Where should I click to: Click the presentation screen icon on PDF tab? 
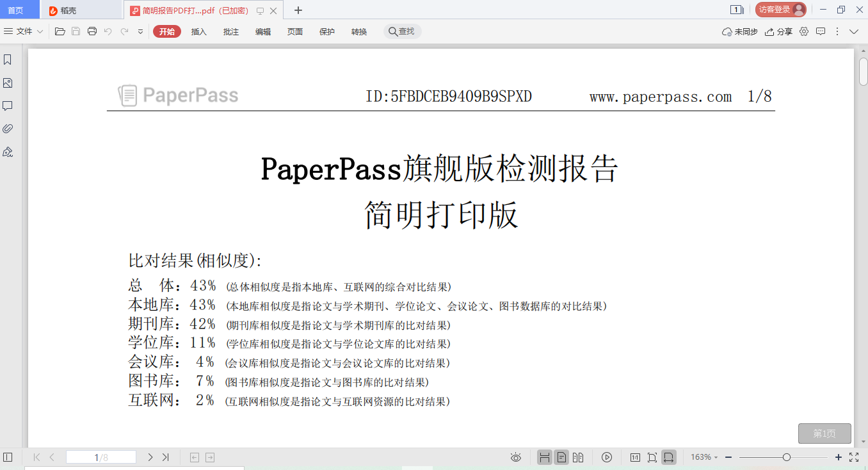tap(260, 11)
